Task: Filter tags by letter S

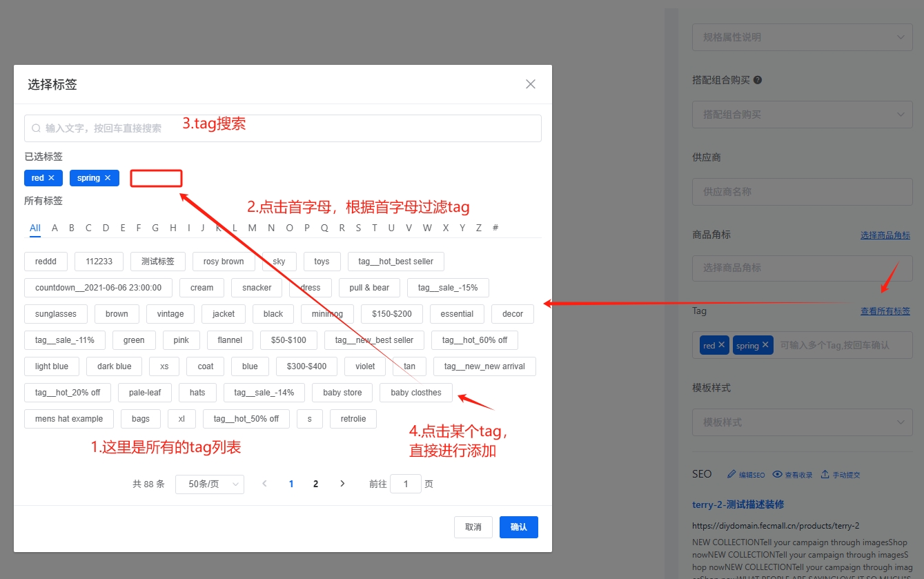Action: coord(358,228)
